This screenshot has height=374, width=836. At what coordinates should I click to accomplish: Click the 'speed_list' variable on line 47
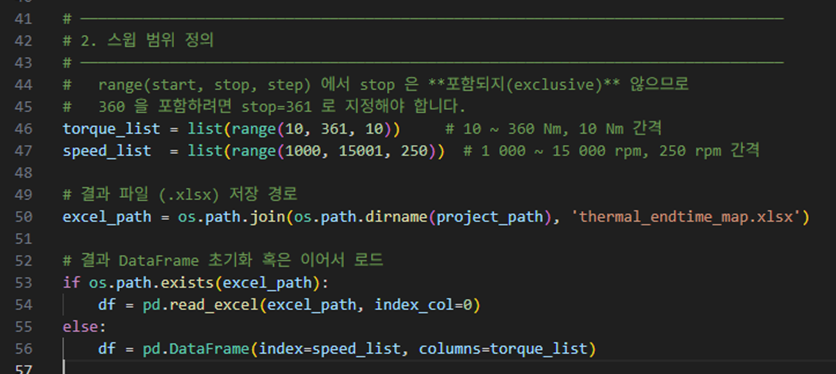tap(107, 151)
